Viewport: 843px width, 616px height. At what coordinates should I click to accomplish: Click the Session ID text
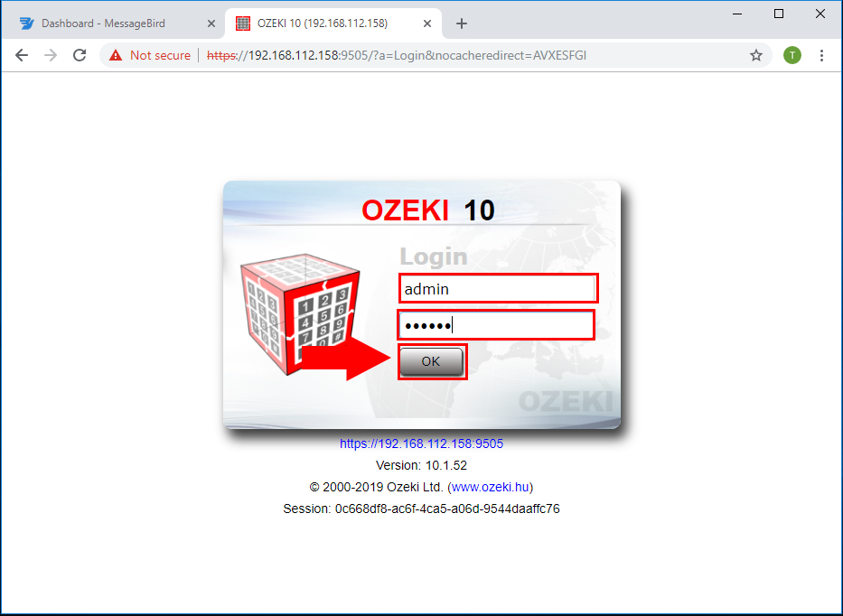(x=421, y=509)
